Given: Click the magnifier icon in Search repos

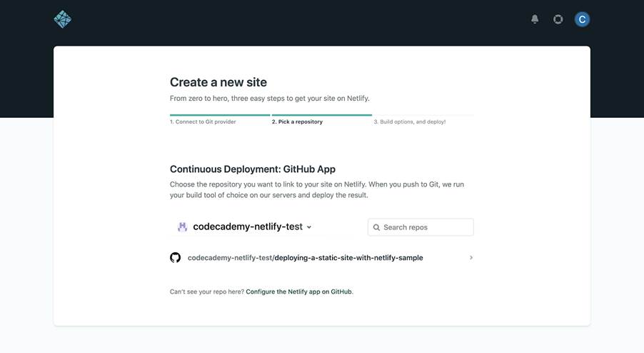Looking at the screenshot, I should coord(376,227).
